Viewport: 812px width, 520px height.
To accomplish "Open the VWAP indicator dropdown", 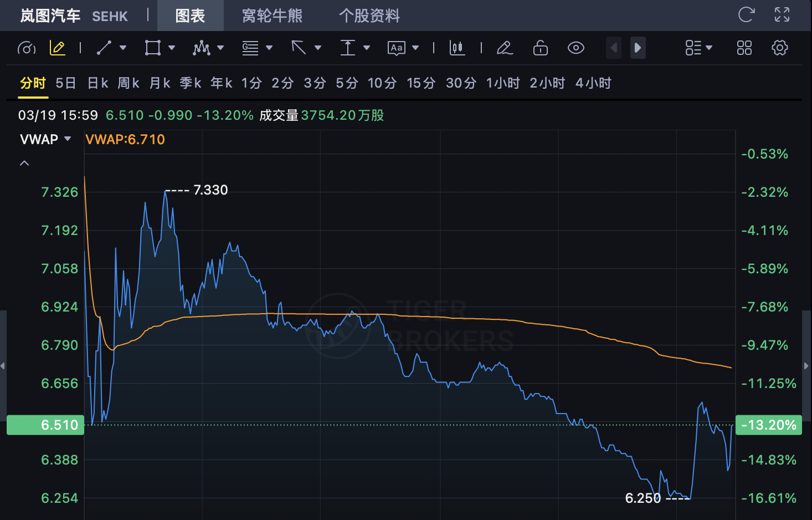I will point(67,139).
